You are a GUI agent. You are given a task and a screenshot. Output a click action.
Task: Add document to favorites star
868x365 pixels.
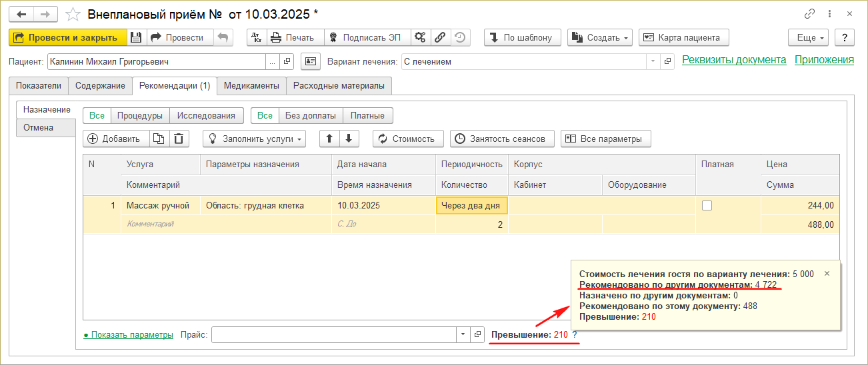pyautogui.click(x=75, y=14)
